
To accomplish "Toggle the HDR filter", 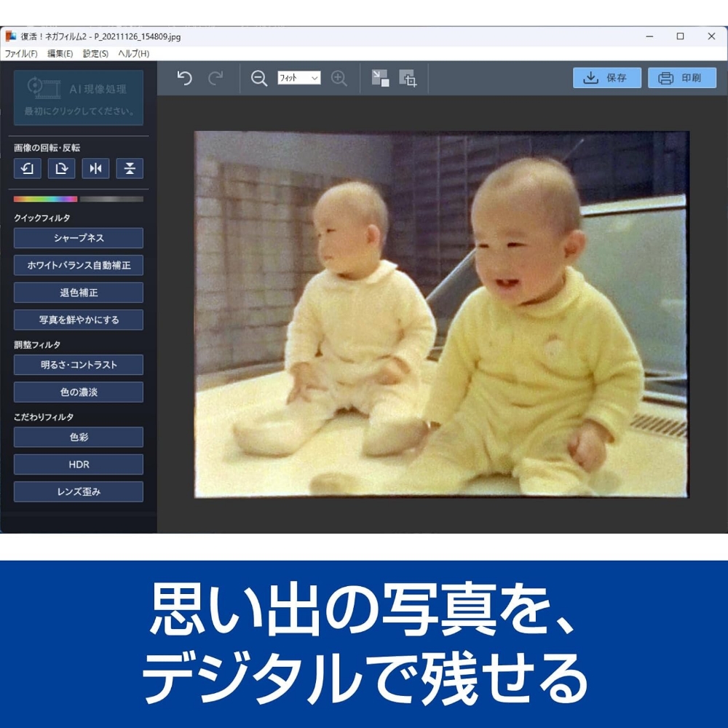I will 78,464.
